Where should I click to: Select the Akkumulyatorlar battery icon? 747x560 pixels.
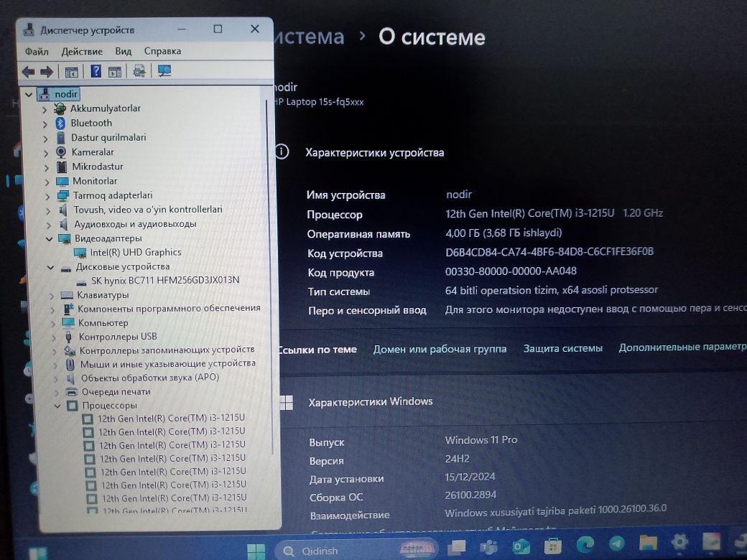point(60,109)
